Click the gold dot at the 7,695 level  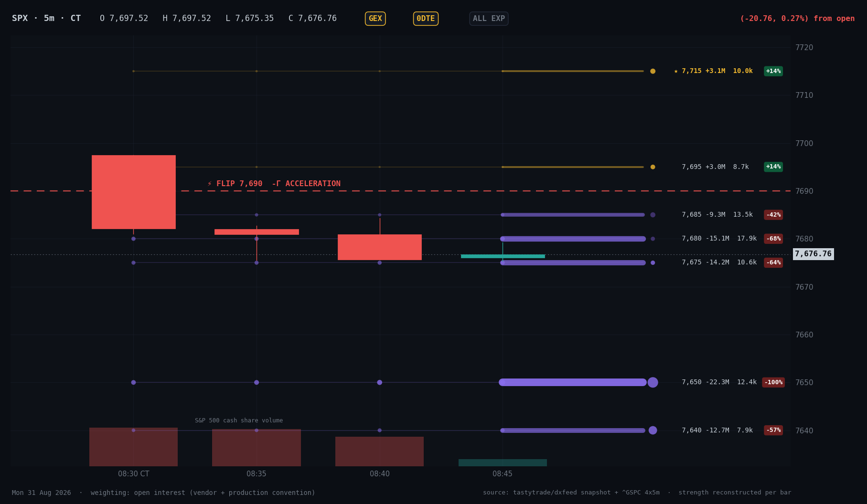(653, 167)
